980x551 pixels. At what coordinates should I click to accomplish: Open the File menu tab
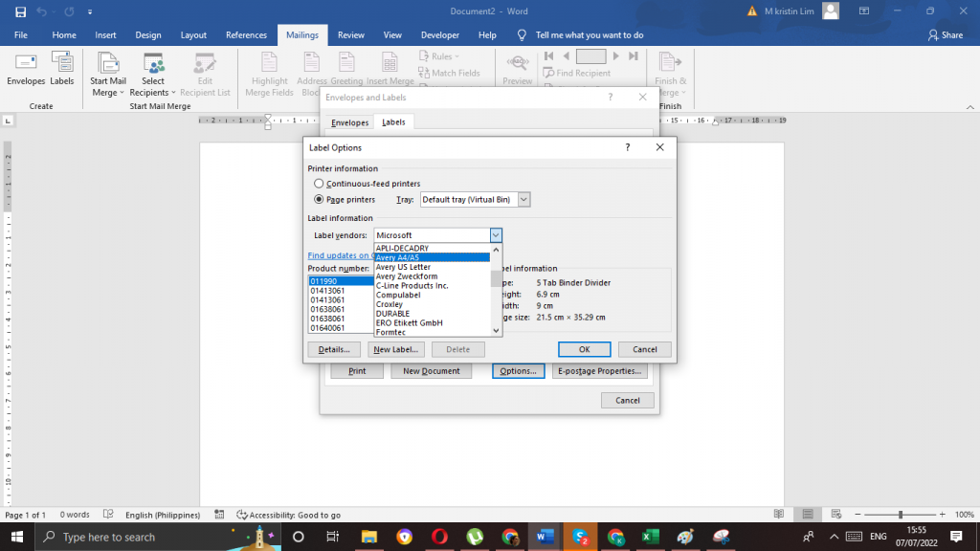pos(21,35)
